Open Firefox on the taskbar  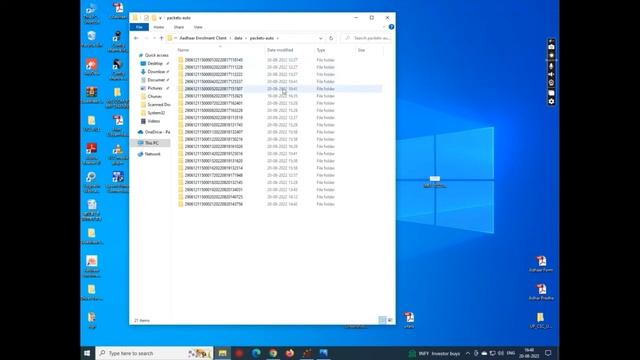(290, 353)
